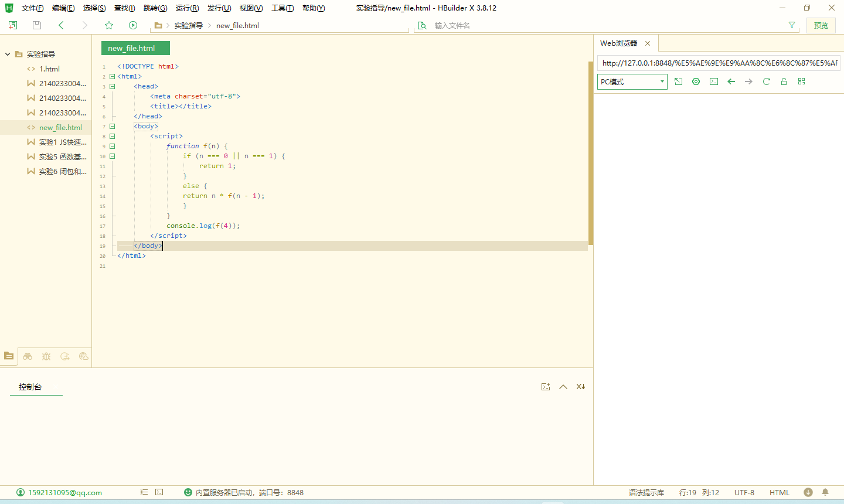
Task: Open a new terminal from the console panel
Action: coord(546,387)
